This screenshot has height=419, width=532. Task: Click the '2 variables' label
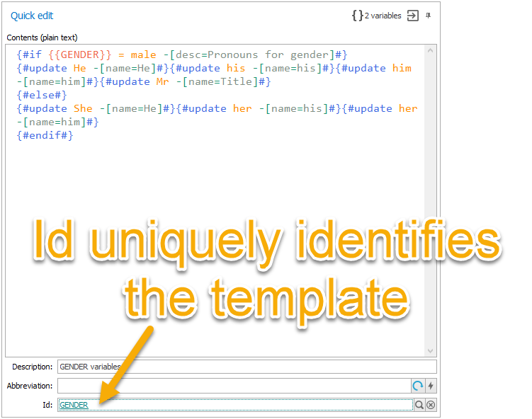point(383,16)
